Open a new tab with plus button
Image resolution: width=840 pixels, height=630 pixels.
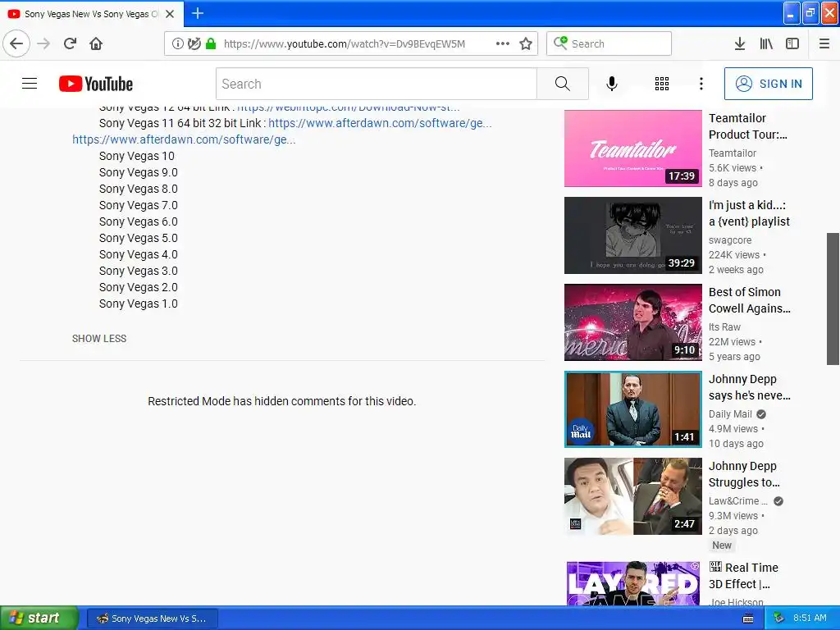(197, 13)
